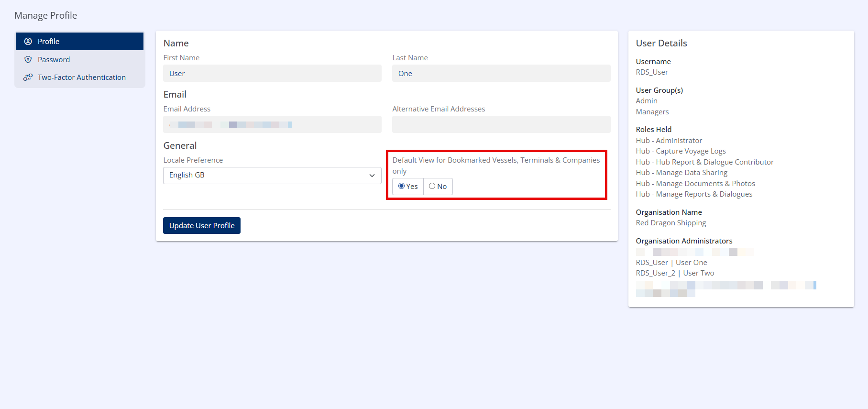Click Hub - Manage Reports & Dialogues role

694,194
